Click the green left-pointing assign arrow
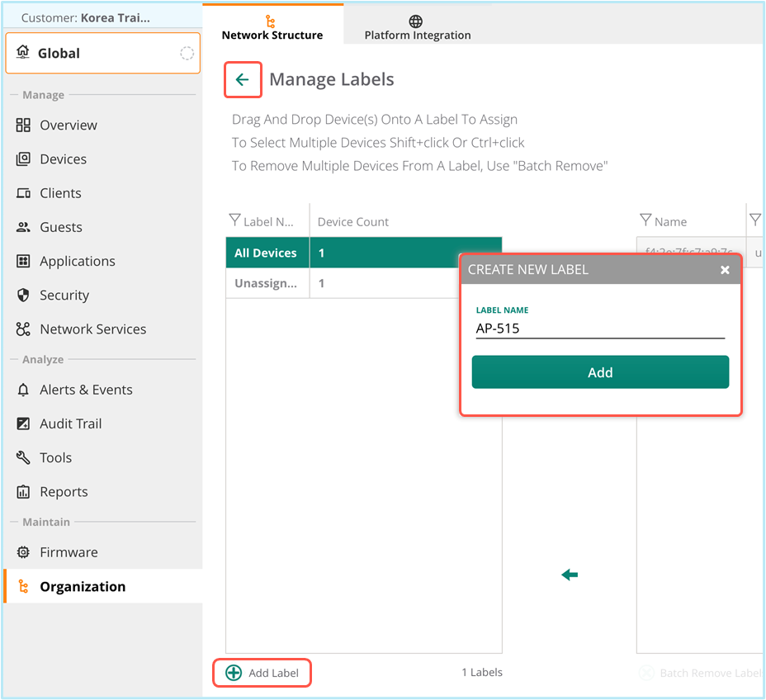766x700 pixels. [570, 575]
